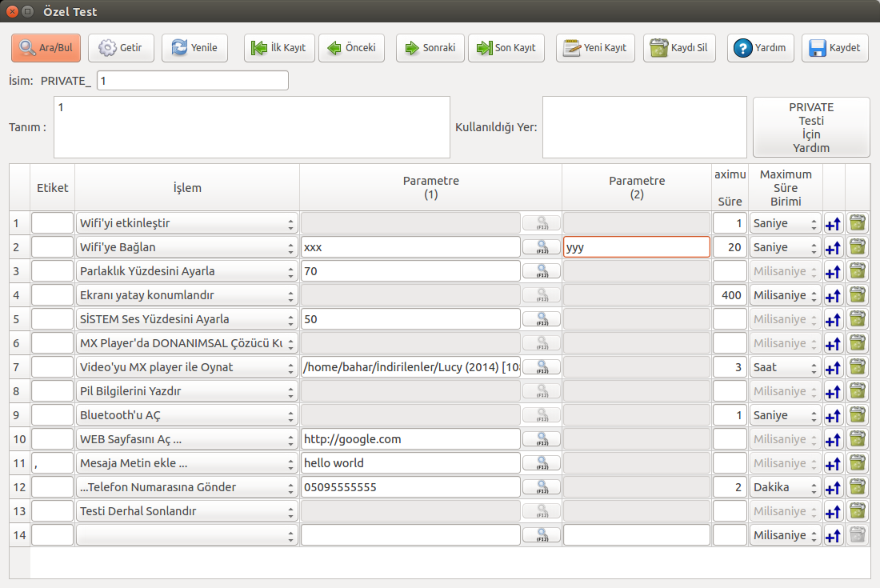Open the Milisaniye unit dropdown in row 4
This screenshot has height=588, width=880.
785,295
